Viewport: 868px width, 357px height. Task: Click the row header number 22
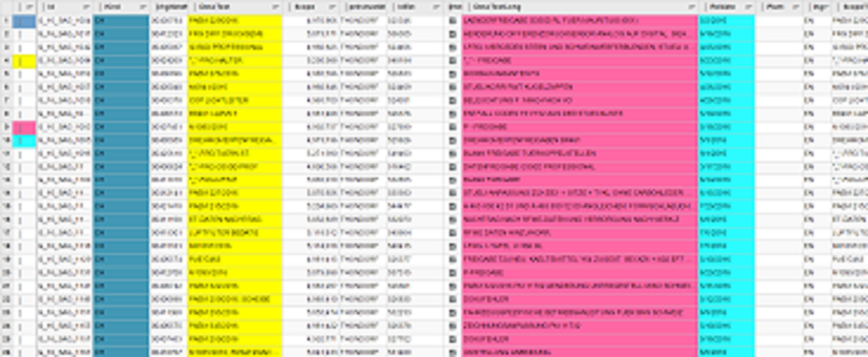(x=6, y=299)
